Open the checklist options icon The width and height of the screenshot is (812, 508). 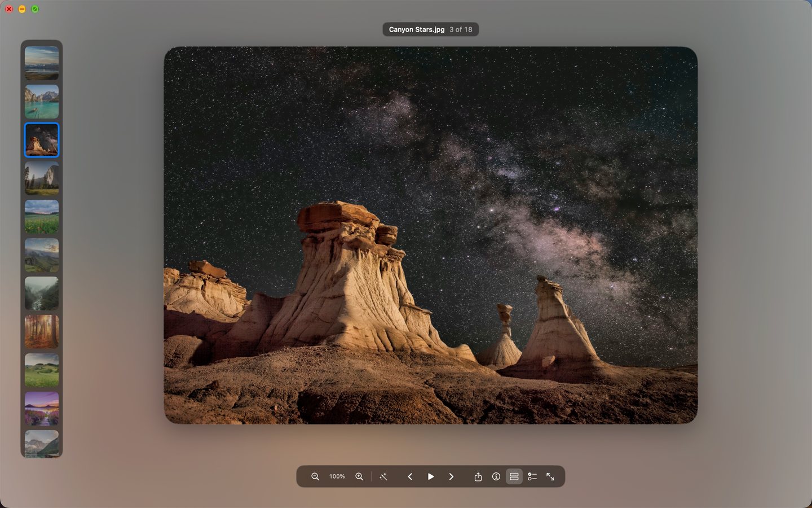click(532, 476)
